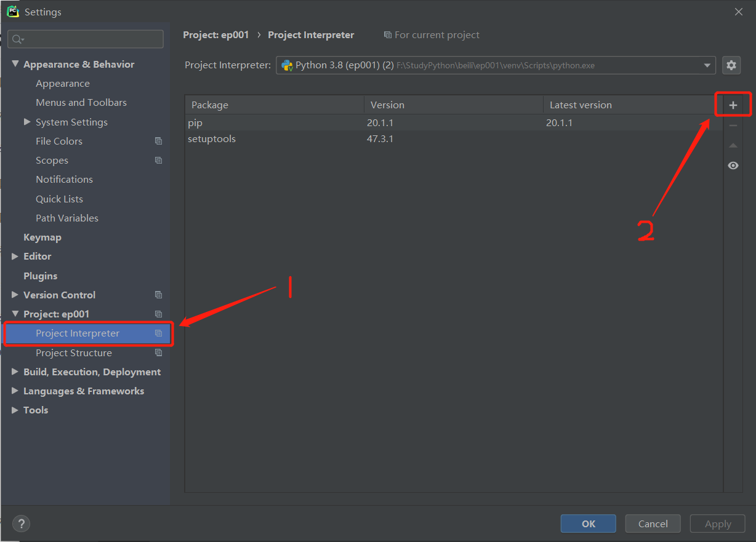Click pip latest version 20.1.1 cell

tap(559, 122)
